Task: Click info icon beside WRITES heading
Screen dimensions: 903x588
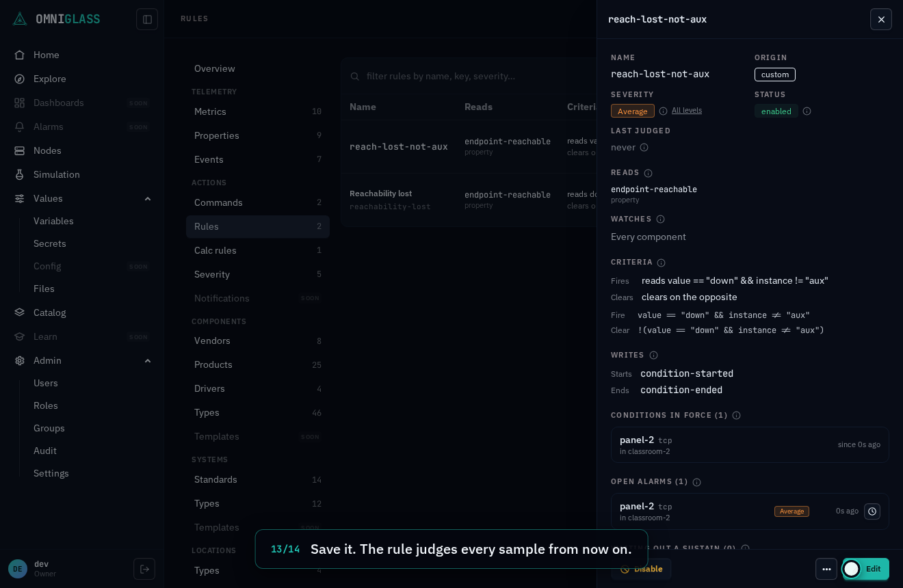Action: click(653, 356)
